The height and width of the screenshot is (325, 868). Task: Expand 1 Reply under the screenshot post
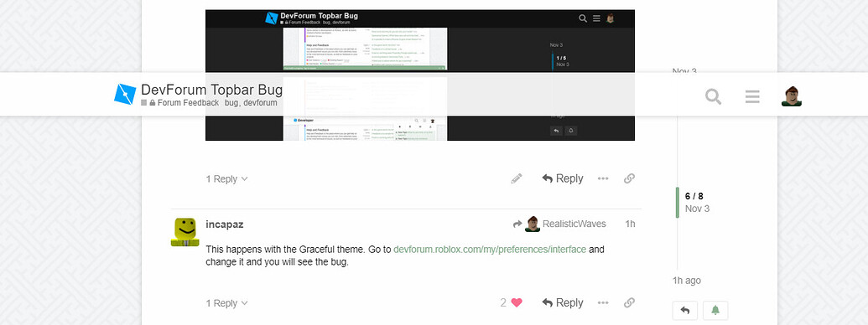(x=226, y=179)
